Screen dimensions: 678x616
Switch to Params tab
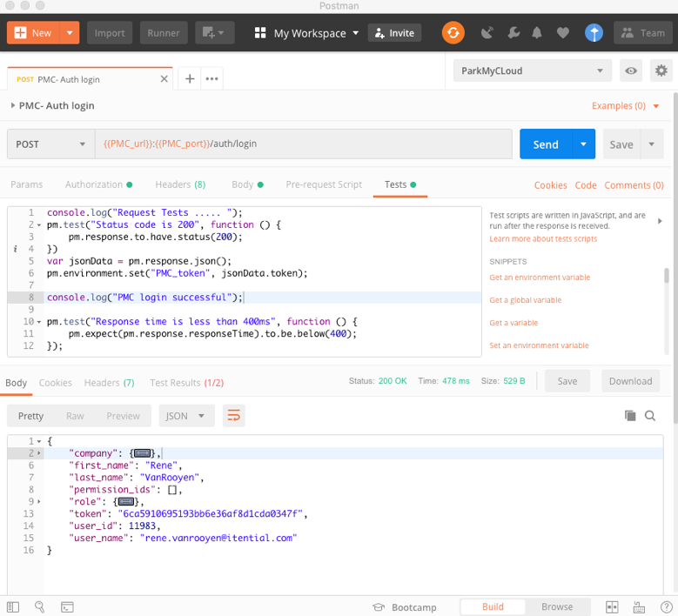pyautogui.click(x=26, y=184)
